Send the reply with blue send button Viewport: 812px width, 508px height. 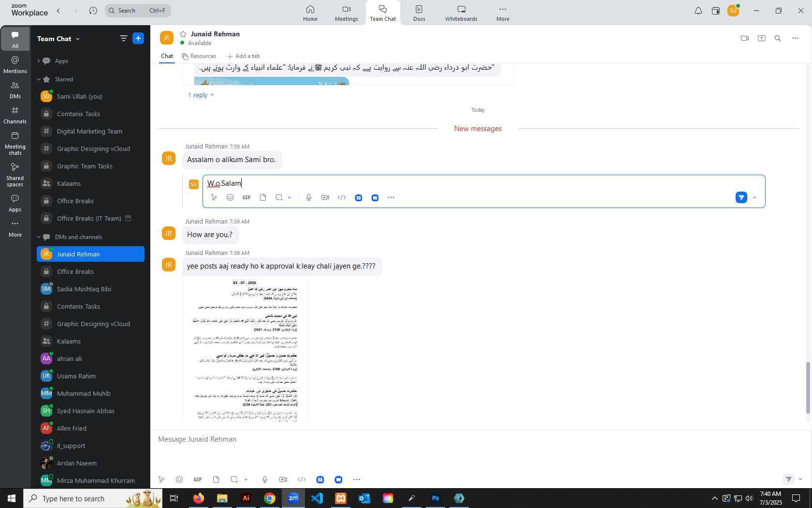pyautogui.click(x=741, y=197)
